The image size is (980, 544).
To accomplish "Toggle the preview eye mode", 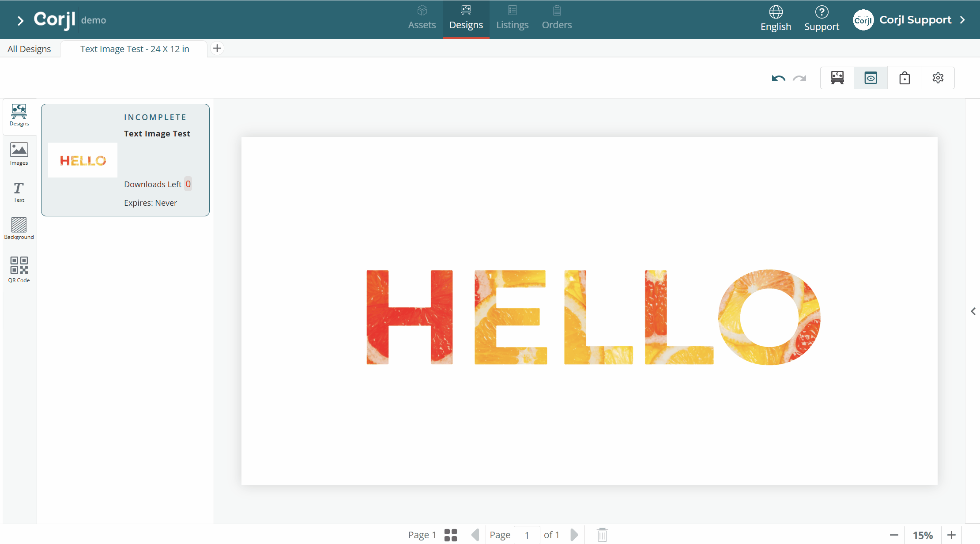I will click(871, 78).
